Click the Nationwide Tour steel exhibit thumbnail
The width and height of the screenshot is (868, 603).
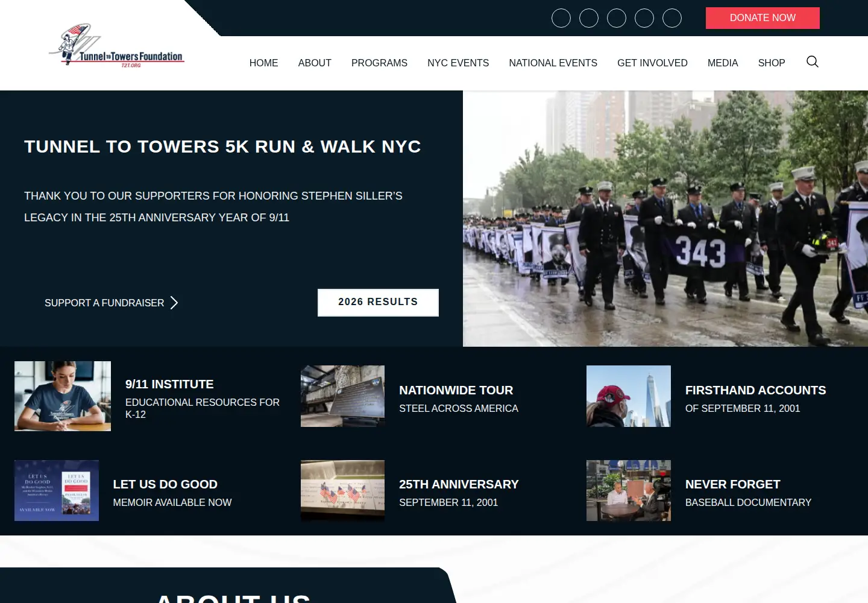point(342,396)
